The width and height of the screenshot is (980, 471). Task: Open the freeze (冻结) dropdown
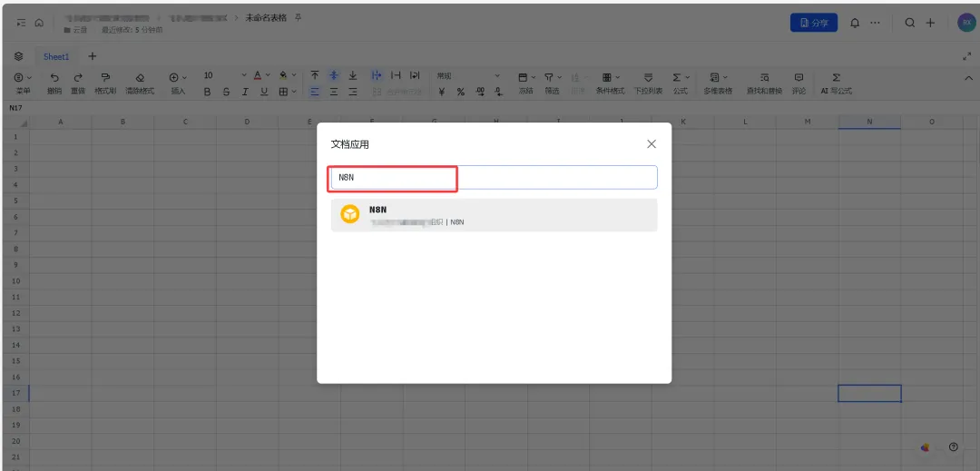[526, 83]
